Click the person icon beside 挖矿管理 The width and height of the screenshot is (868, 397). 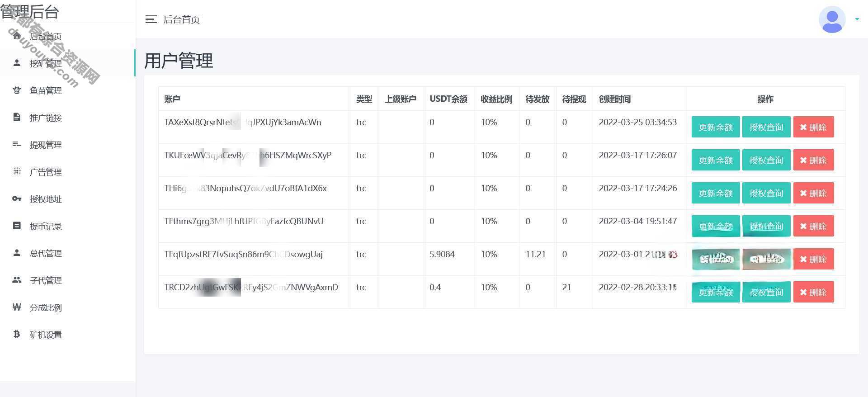[x=17, y=63]
